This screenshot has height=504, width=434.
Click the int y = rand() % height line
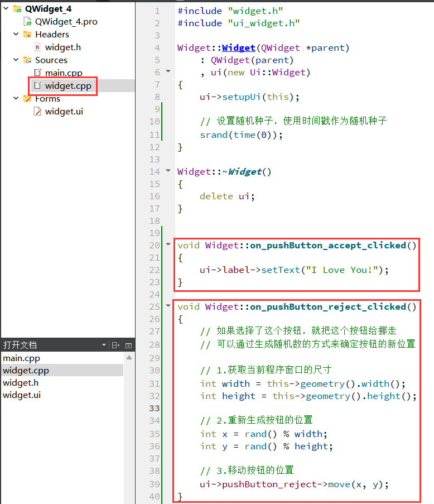266,446
